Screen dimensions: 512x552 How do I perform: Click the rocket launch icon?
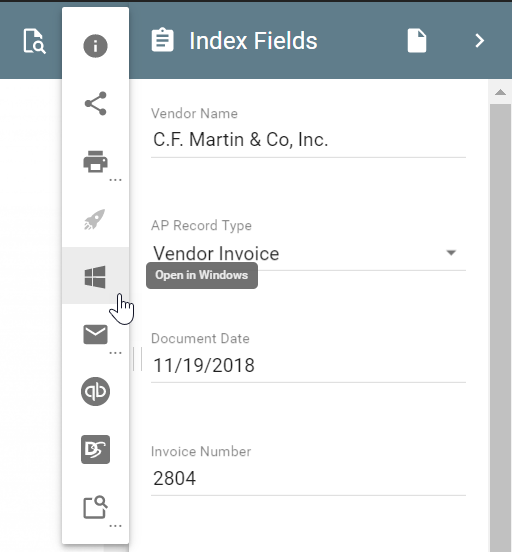pyautogui.click(x=95, y=219)
